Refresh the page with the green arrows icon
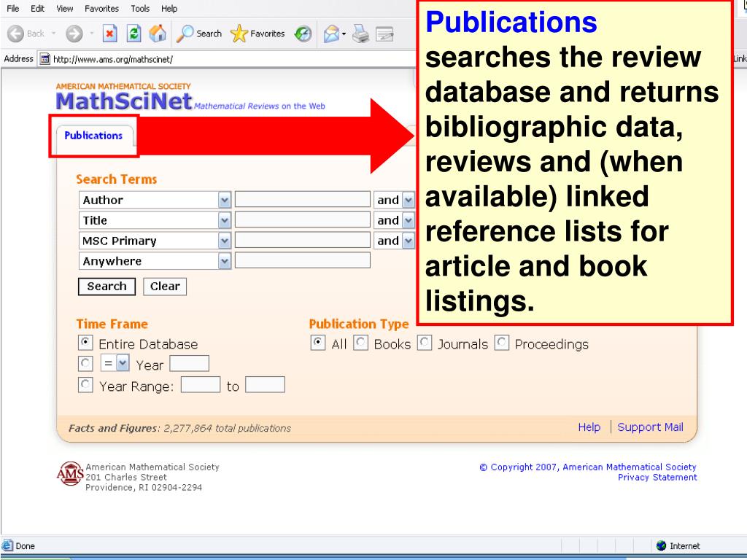 134,34
